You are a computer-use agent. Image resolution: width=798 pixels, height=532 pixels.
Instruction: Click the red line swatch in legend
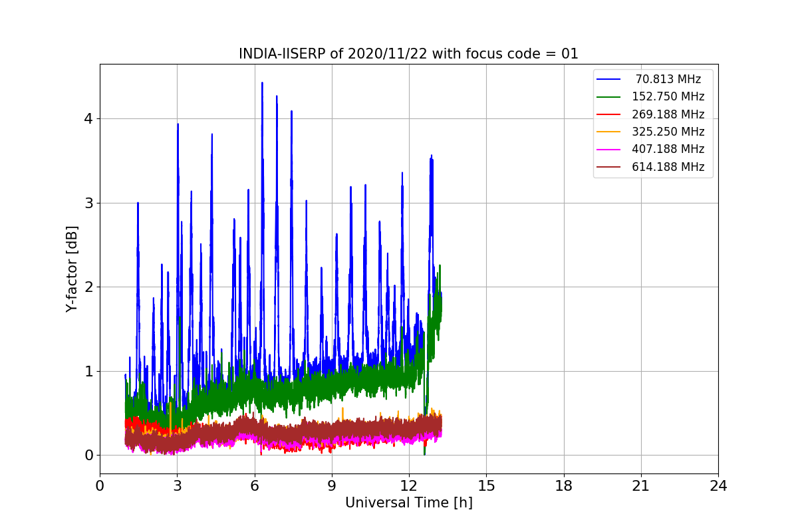click(x=608, y=114)
